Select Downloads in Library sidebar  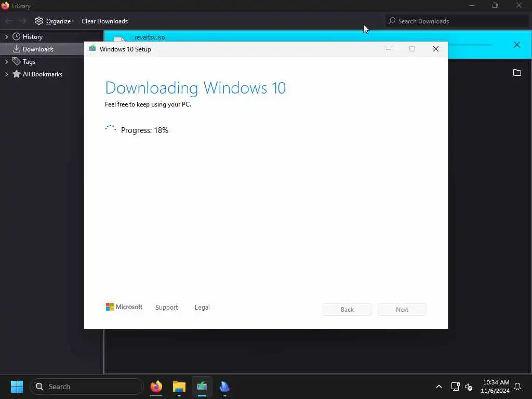pos(38,49)
